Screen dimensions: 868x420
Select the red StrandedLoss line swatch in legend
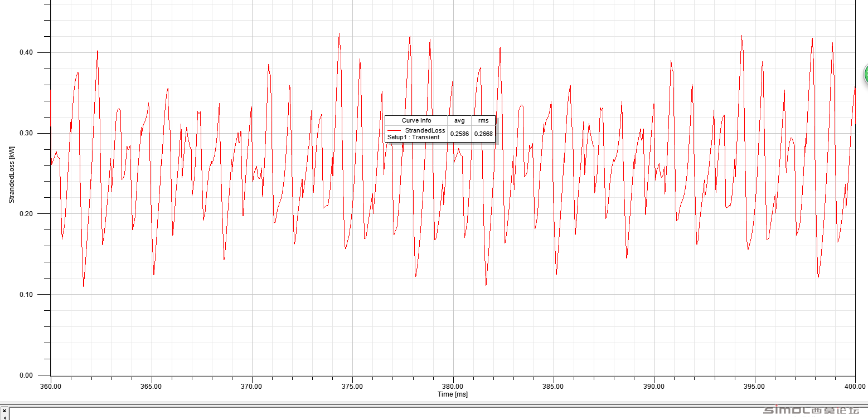(x=394, y=130)
